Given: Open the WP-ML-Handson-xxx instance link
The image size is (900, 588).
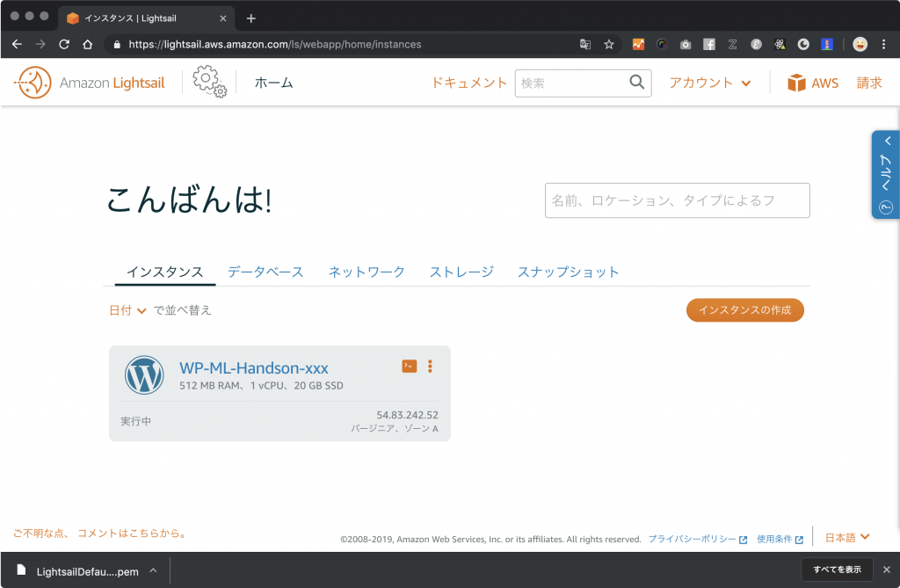Looking at the screenshot, I should pos(254,367).
